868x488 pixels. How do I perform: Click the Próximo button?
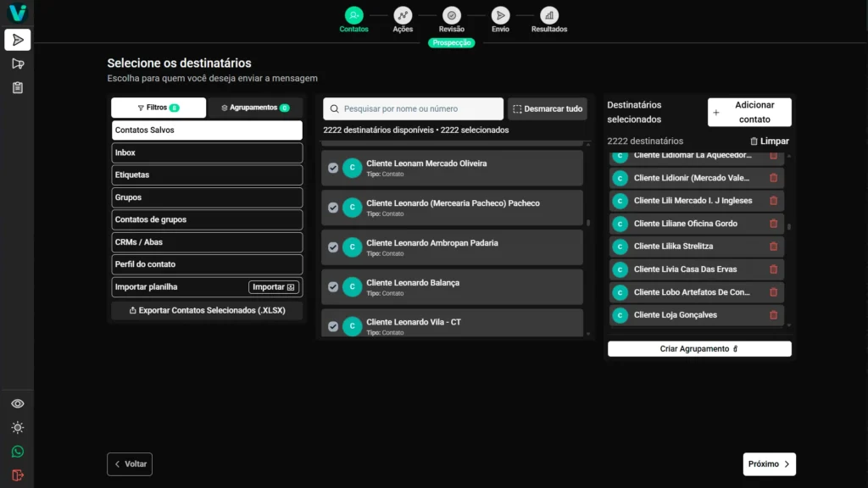click(769, 464)
